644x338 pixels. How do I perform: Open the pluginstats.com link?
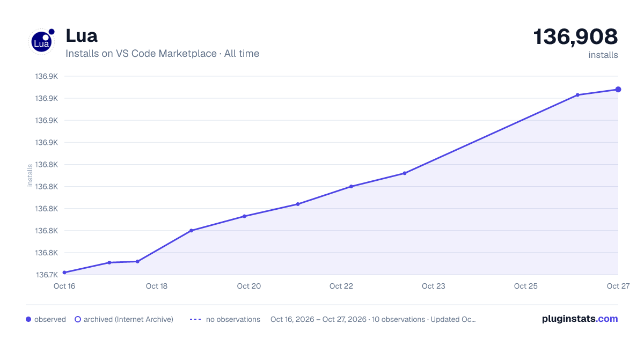click(x=580, y=319)
